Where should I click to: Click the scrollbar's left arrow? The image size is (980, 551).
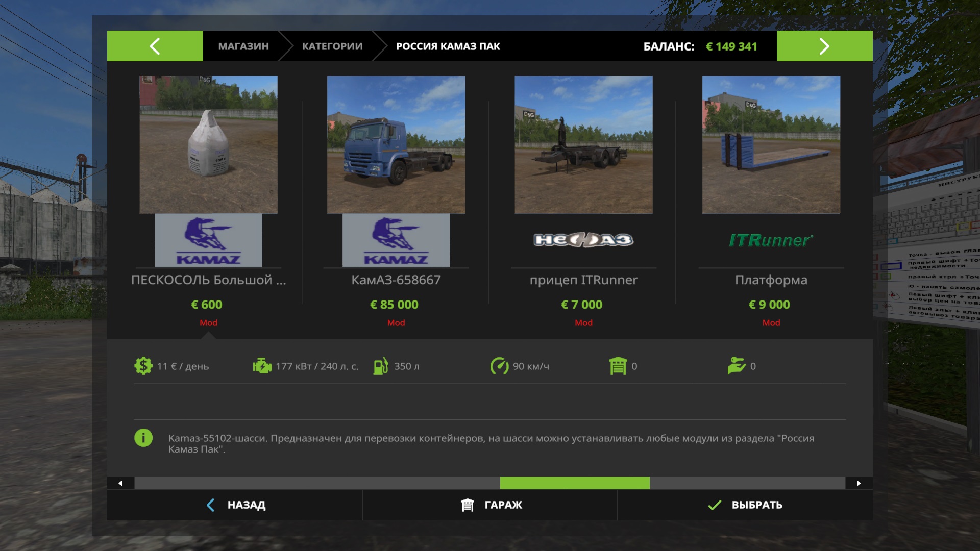point(120,483)
